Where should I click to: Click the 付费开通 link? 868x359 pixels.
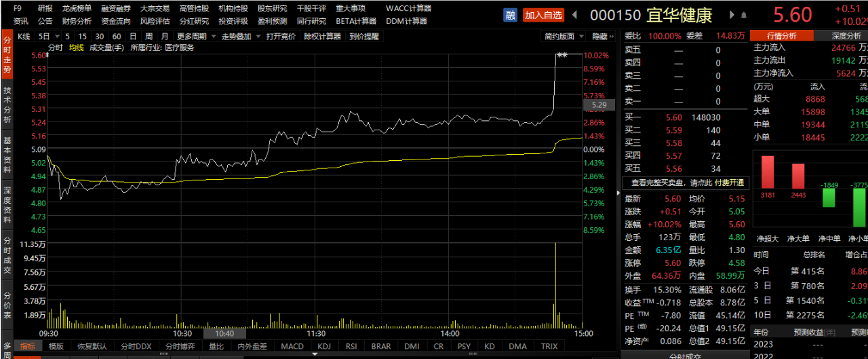pyautogui.click(x=729, y=183)
